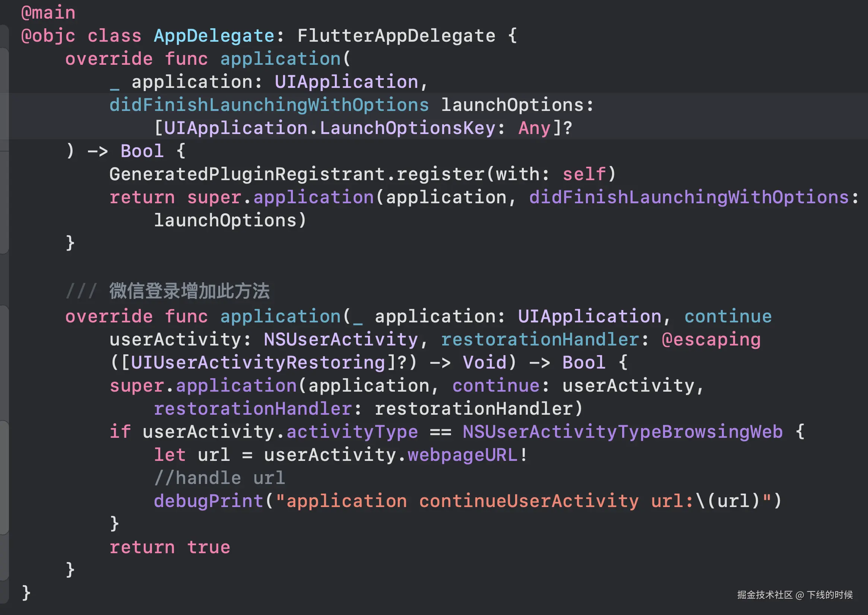
Task: Click the Any keyword in dictionary type
Action: (x=534, y=128)
